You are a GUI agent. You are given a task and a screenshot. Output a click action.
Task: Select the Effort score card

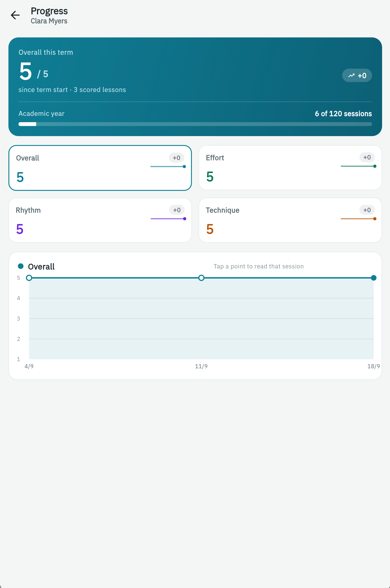click(x=290, y=168)
